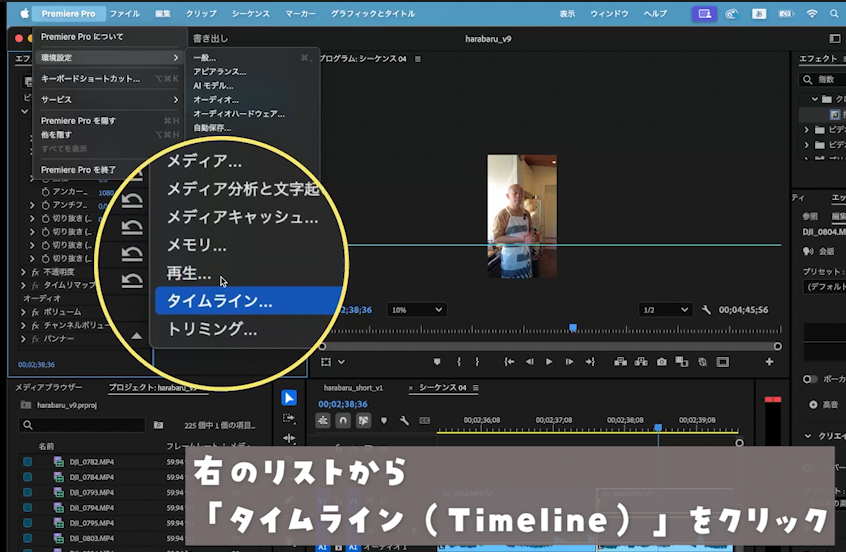Open macOS Spotlight search
Viewport: 846px width, 552px height.
pos(834,14)
